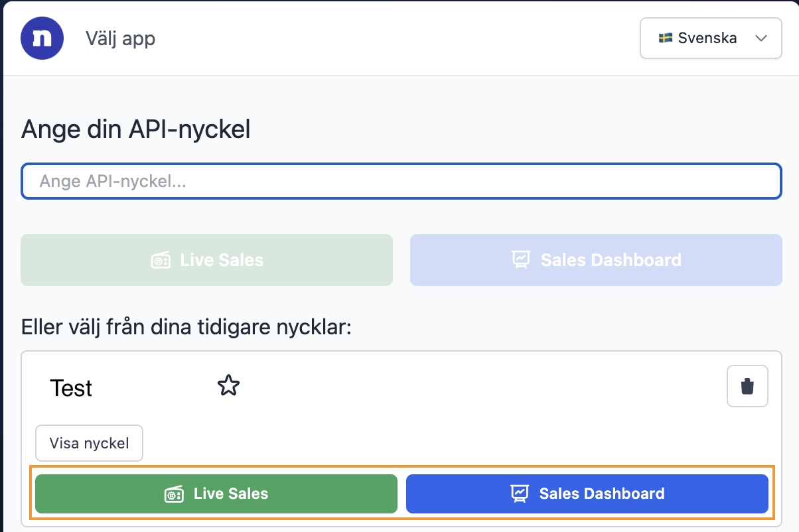
Task: Click the faded Live Sales button below the input
Action: (206, 260)
